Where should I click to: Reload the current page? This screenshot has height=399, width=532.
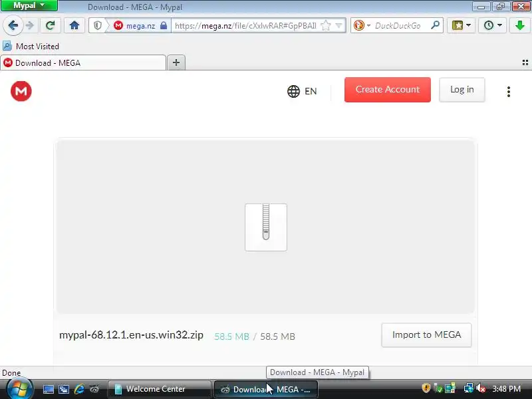coord(51,25)
